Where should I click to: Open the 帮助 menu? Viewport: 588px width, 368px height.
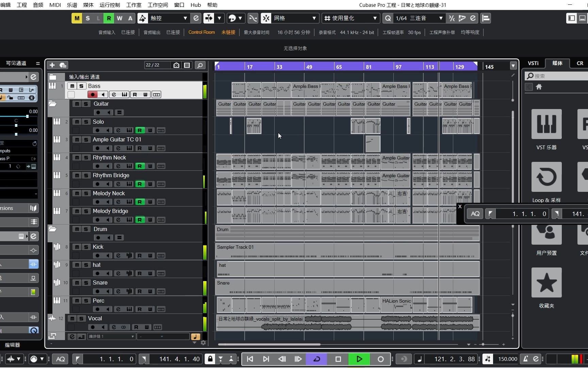(x=212, y=5)
